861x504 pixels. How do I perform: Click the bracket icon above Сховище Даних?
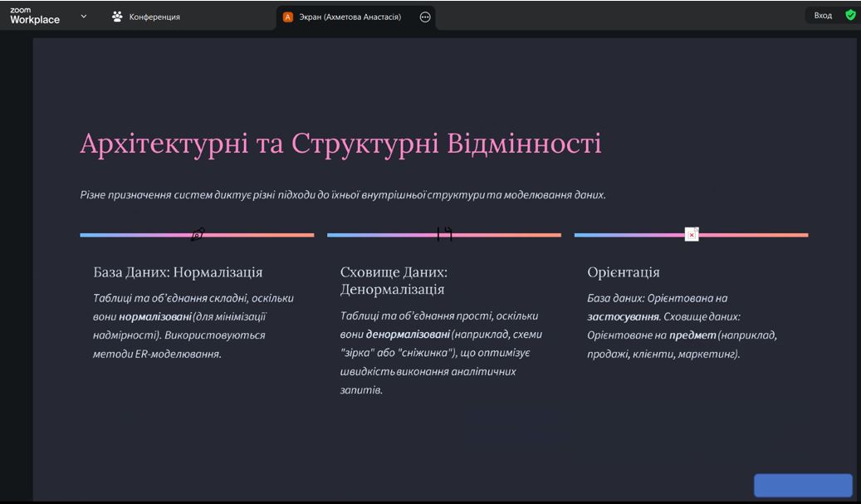444,234
